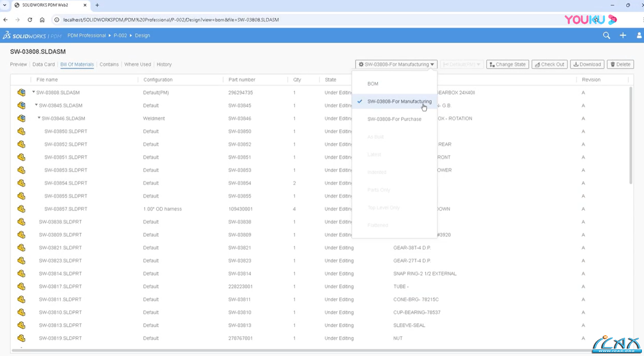This screenshot has width=644, height=356.
Task: Go to browser home icon
Action: pyautogui.click(x=42, y=19)
